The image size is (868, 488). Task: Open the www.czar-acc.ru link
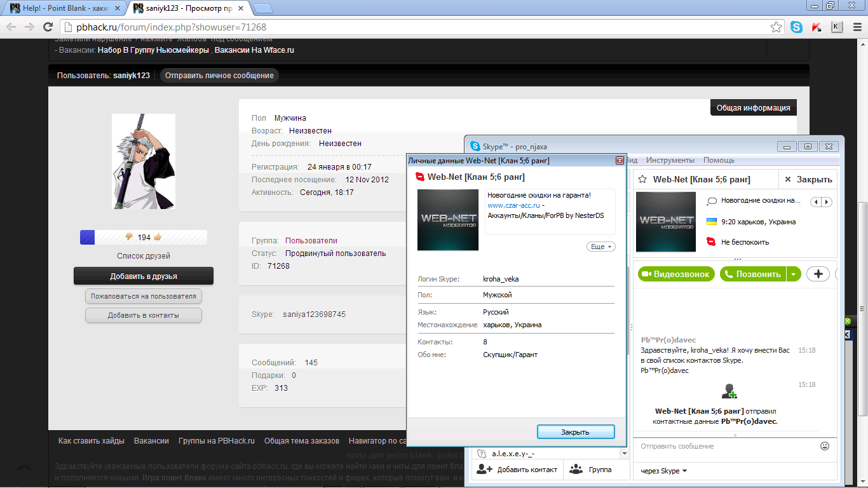click(x=513, y=205)
